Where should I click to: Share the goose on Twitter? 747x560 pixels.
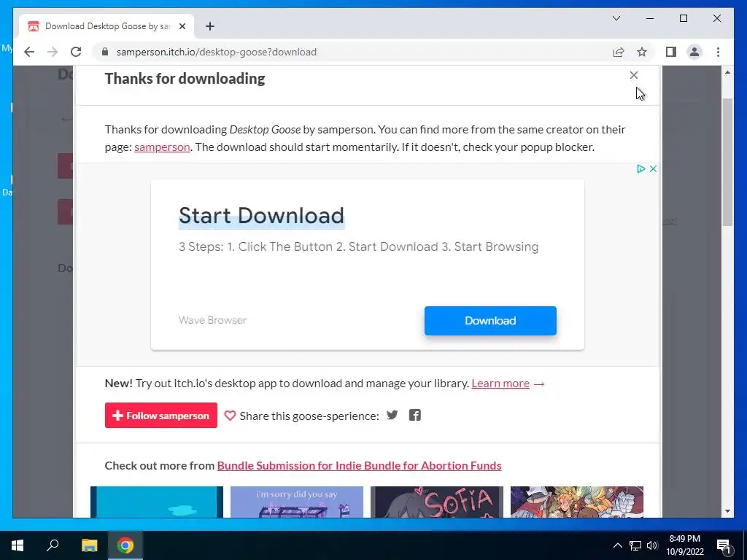[392, 415]
